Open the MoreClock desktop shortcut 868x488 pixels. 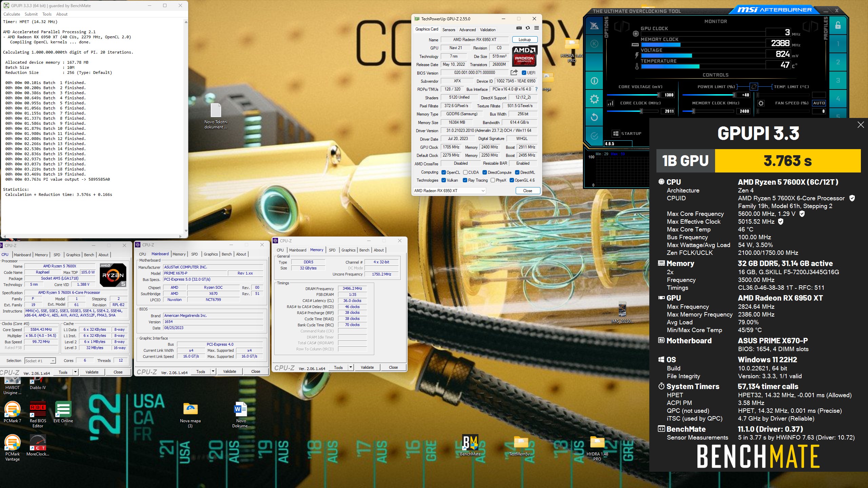(38, 445)
